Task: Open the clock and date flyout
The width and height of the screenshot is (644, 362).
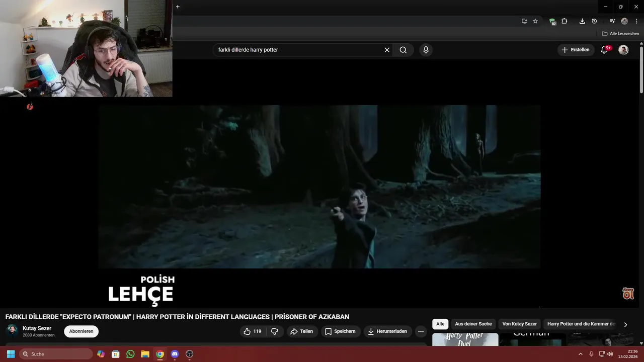Action: point(629,354)
